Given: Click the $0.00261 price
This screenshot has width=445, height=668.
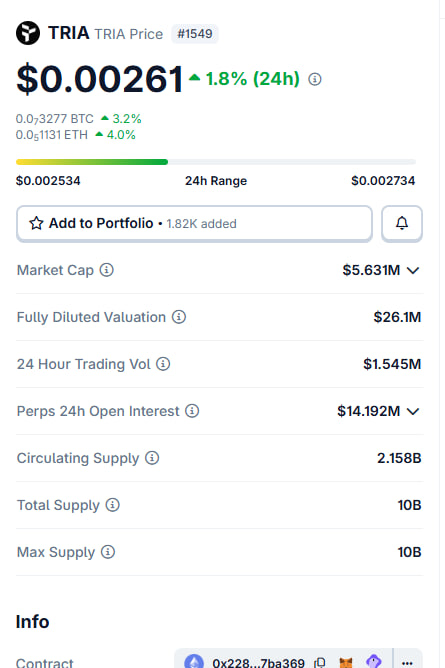Looking at the screenshot, I should (100, 79).
